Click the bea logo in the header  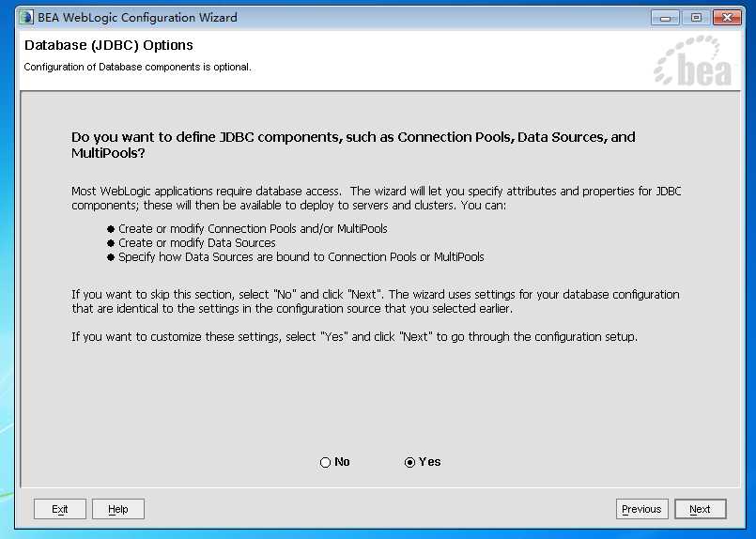point(692,61)
